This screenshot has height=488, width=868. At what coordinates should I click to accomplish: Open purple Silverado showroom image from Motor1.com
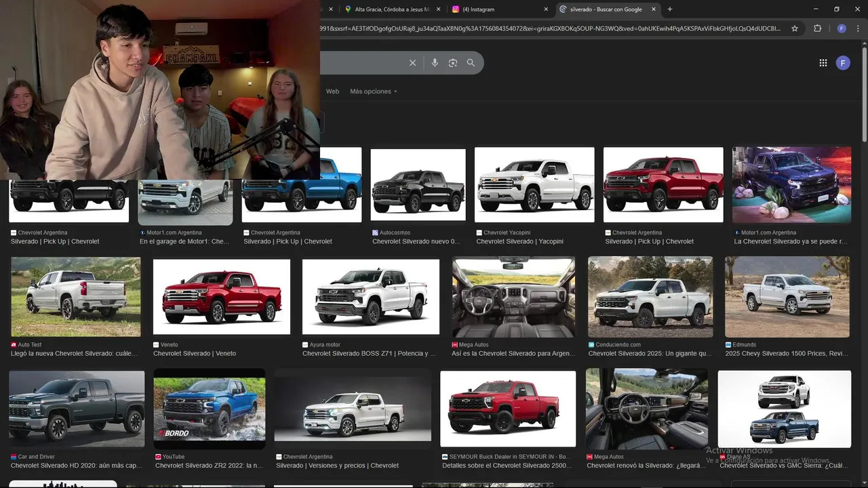tap(791, 185)
